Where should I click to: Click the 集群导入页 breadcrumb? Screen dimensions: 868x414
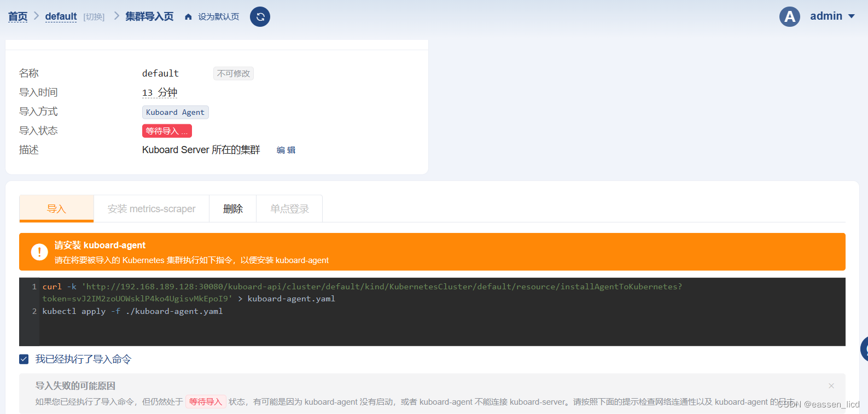pyautogui.click(x=149, y=16)
